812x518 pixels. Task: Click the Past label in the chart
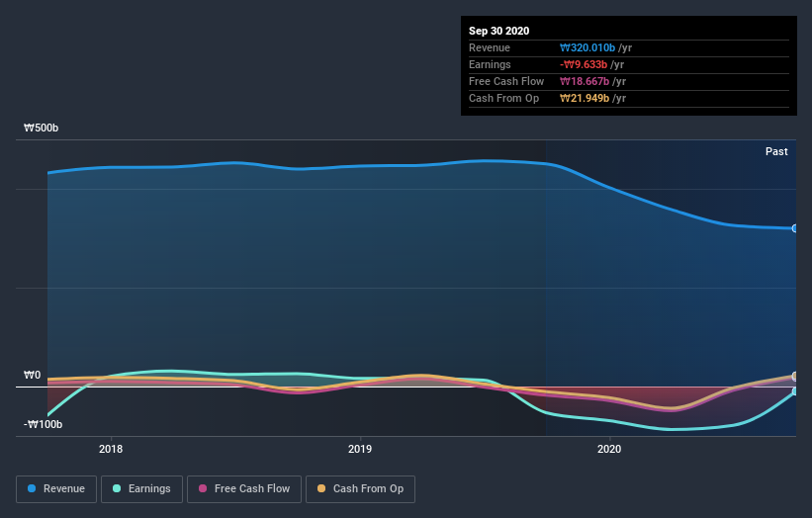tap(776, 151)
